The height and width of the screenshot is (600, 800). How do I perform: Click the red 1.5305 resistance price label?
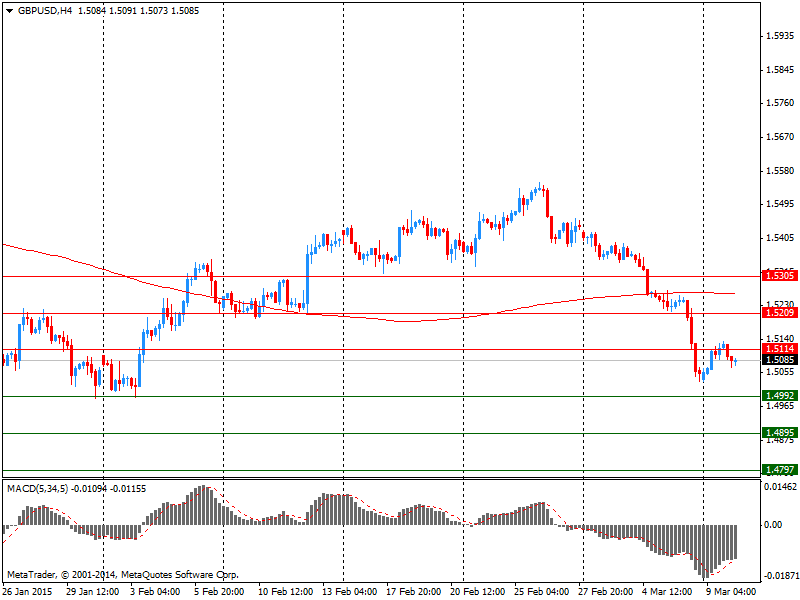pyautogui.click(x=780, y=276)
